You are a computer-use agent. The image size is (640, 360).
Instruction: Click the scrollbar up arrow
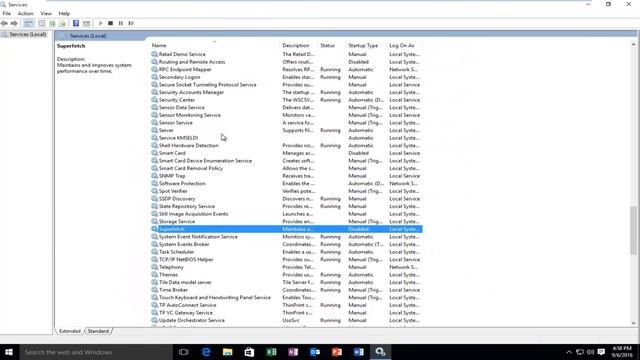click(633, 44)
